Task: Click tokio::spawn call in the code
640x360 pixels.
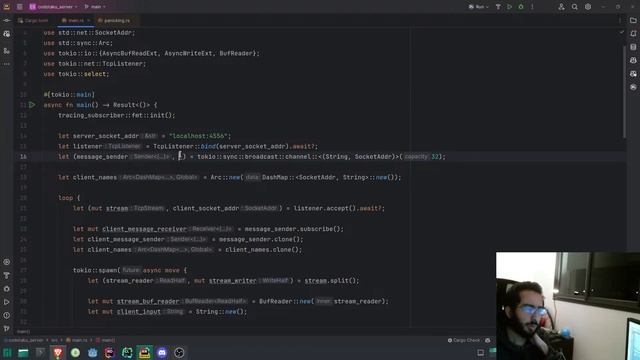Action: pos(96,270)
